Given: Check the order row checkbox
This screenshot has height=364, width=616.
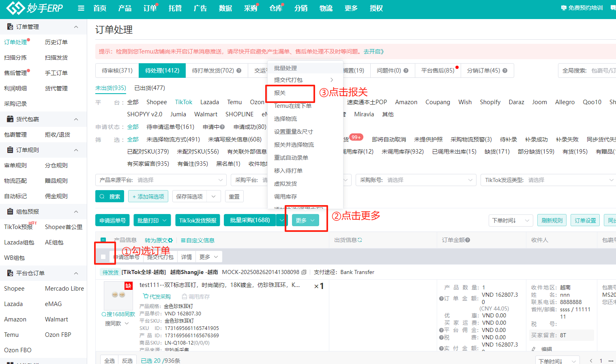Looking at the screenshot, I should click(x=103, y=257).
